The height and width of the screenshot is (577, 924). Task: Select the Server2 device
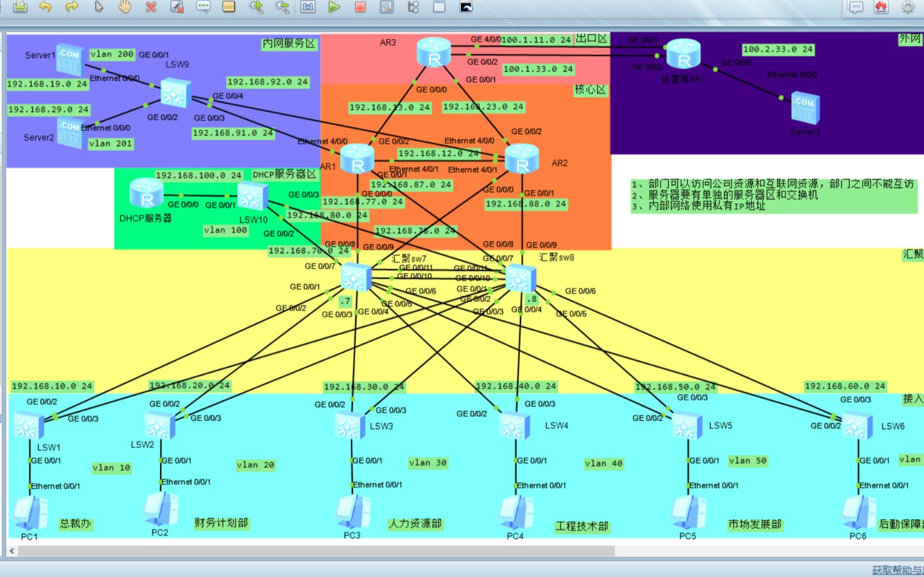pos(71,132)
